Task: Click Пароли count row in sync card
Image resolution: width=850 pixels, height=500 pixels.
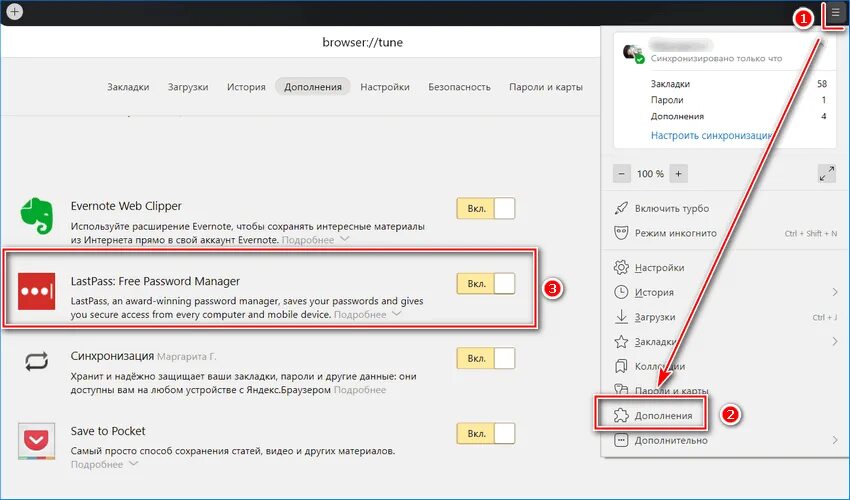Action: point(738,100)
